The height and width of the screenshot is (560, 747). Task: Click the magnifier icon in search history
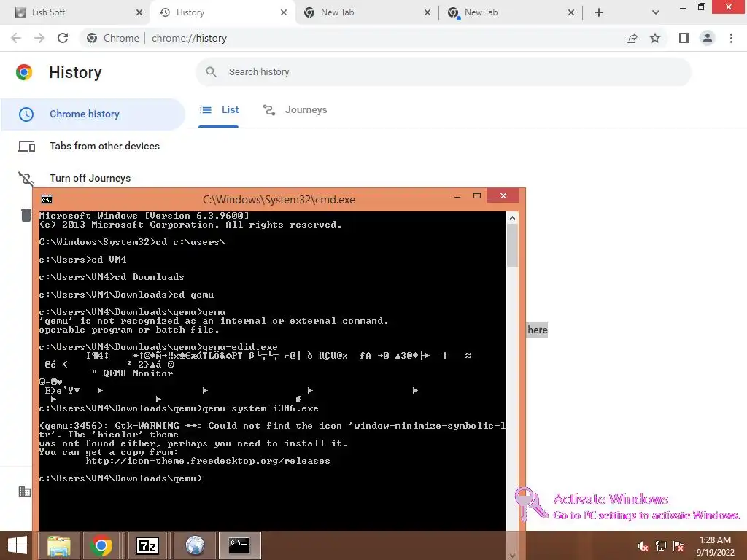coord(211,72)
